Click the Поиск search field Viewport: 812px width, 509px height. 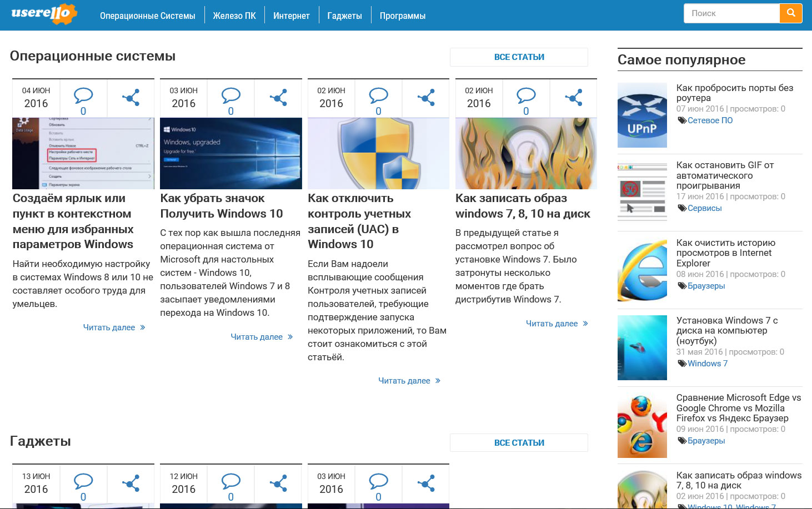click(x=731, y=13)
